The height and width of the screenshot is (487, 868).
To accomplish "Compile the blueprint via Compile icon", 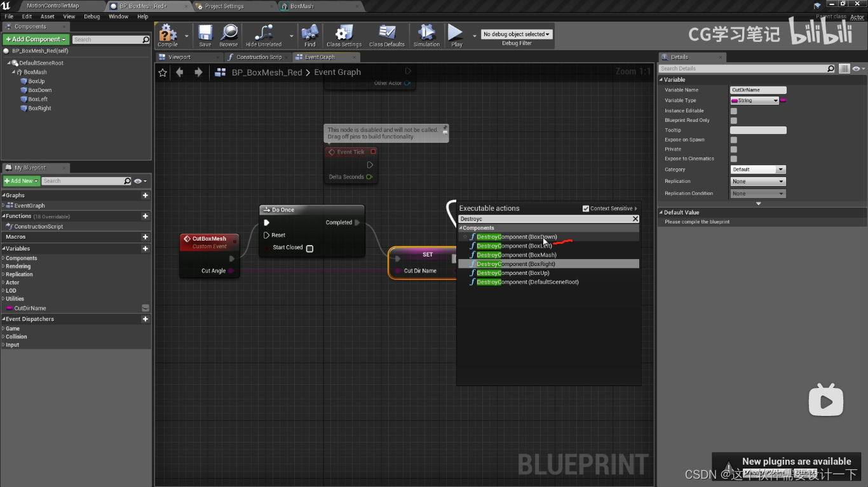I will (168, 36).
